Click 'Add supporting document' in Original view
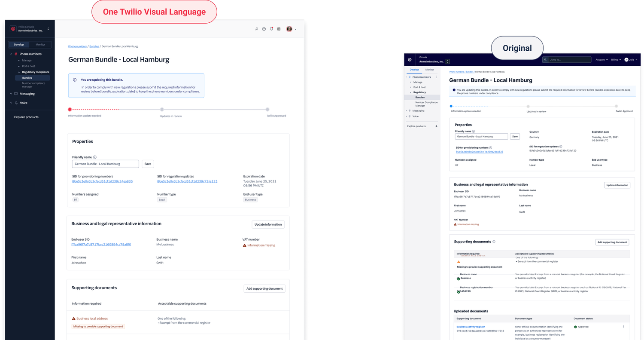This screenshot has width=644, height=340. pyautogui.click(x=612, y=242)
